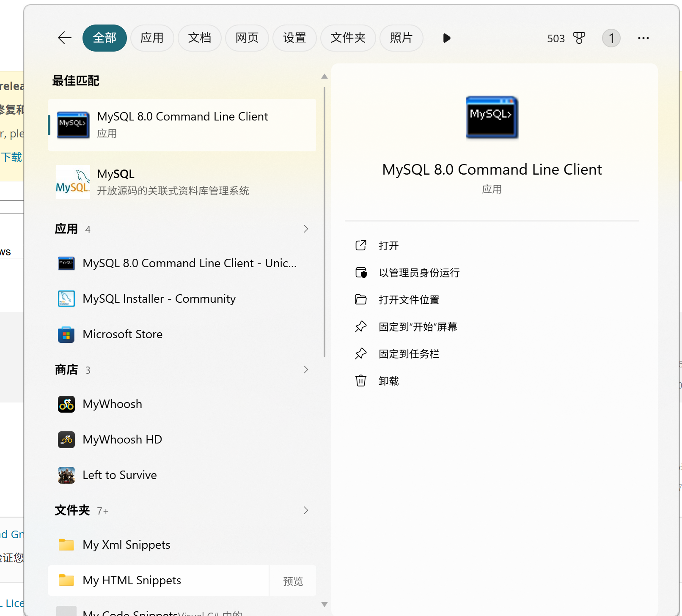Open the My HTML Snippets folder
This screenshot has width=682, height=616.
(158, 580)
